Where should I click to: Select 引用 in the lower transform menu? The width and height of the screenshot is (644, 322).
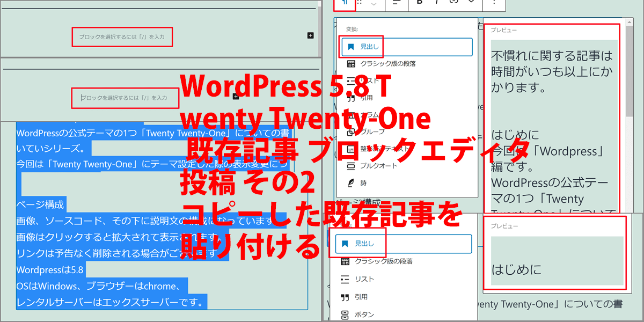pos(361,297)
